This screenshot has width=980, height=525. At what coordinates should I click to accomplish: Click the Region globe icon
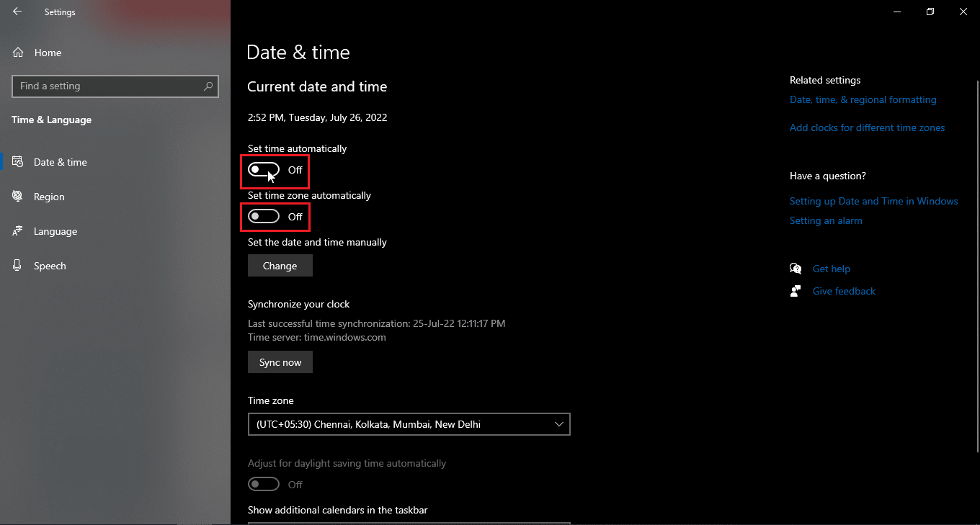18,197
